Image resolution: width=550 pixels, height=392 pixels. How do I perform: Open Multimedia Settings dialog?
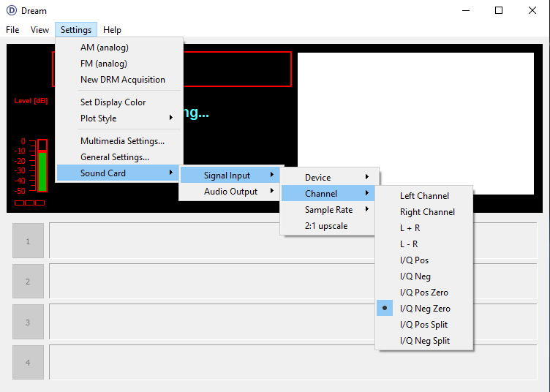[122, 141]
